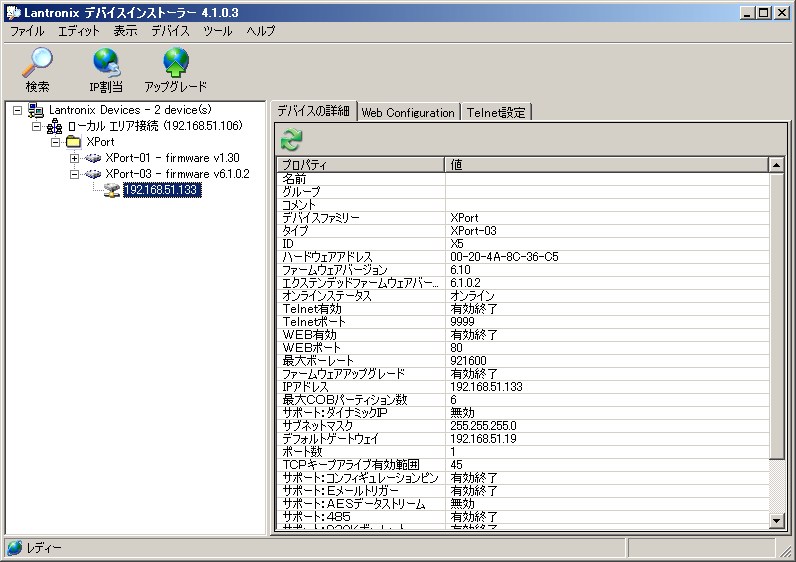The image size is (796, 562).
Task: Collapse the ローカル エリア接続 tree node
Action: point(37,126)
